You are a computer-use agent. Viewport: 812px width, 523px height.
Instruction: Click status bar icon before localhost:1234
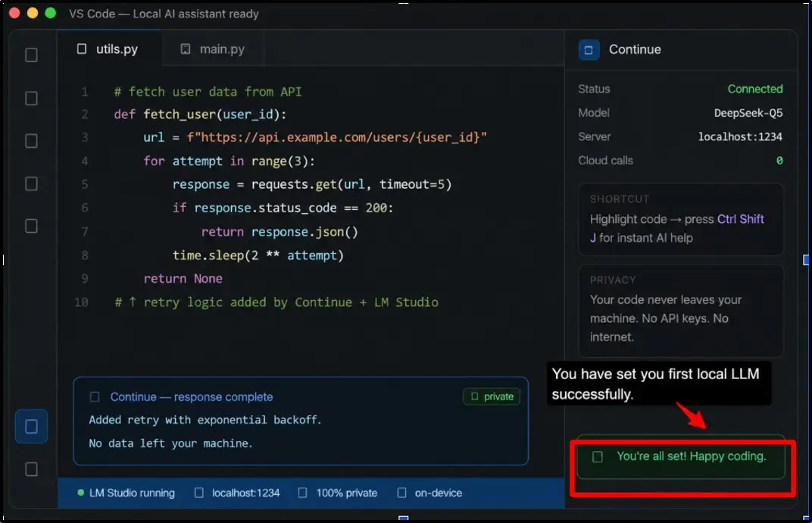[199, 493]
